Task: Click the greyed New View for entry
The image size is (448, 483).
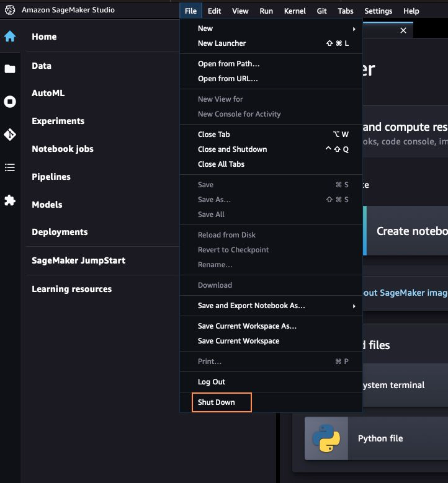Action: [271, 99]
